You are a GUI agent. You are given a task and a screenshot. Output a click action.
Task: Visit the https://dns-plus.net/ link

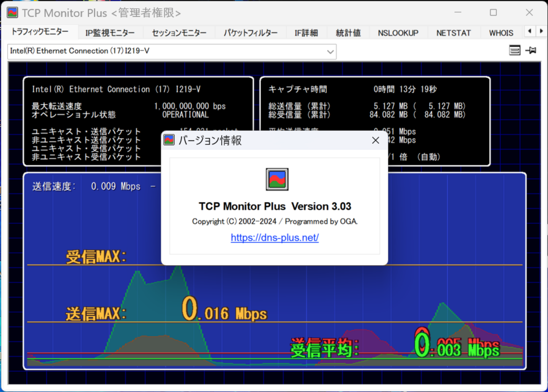pyautogui.click(x=274, y=237)
